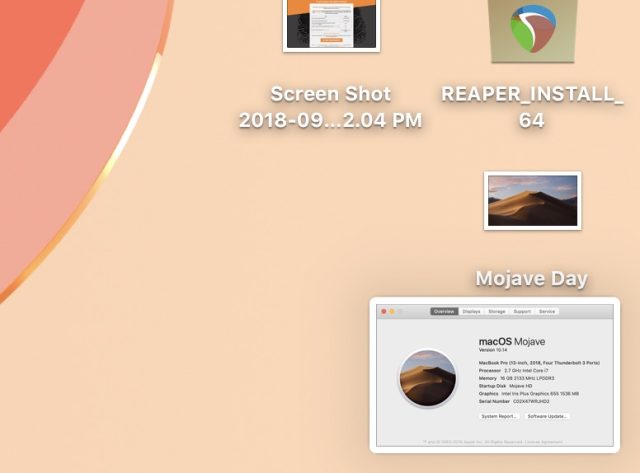Click the Software Update... button
Screen dimensions: 640x473
tap(547, 416)
